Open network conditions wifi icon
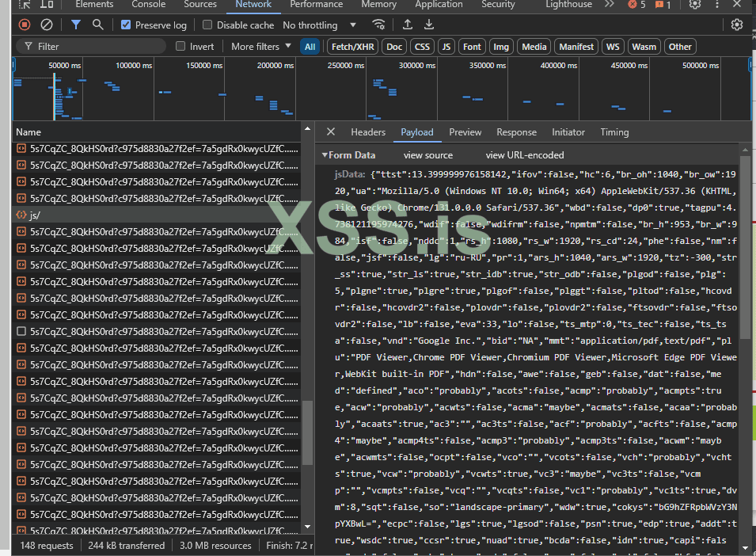This screenshot has width=756, height=556. tap(379, 25)
